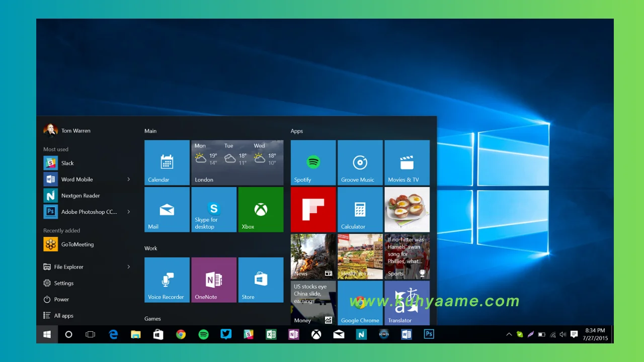This screenshot has height=362, width=644.
Task: Open the food photo live tile
Action: pos(407,210)
